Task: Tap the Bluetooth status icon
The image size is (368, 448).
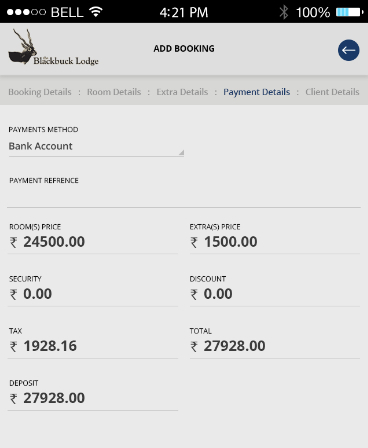Action: point(284,12)
